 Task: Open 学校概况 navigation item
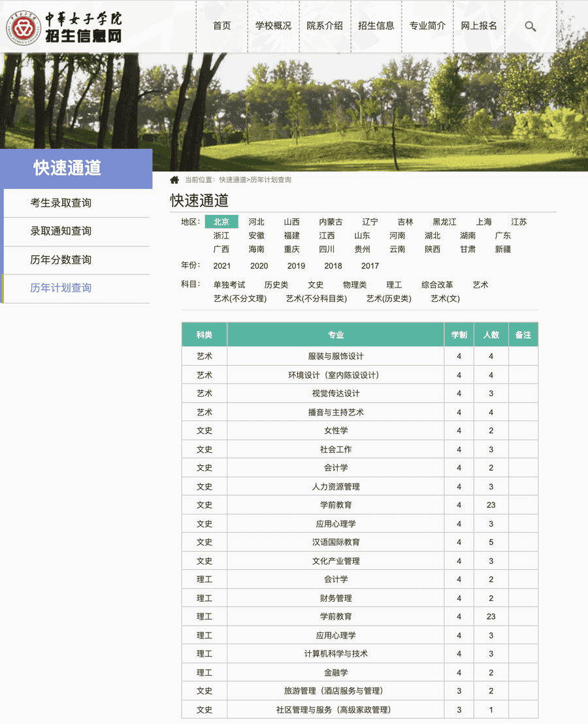(273, 26)
